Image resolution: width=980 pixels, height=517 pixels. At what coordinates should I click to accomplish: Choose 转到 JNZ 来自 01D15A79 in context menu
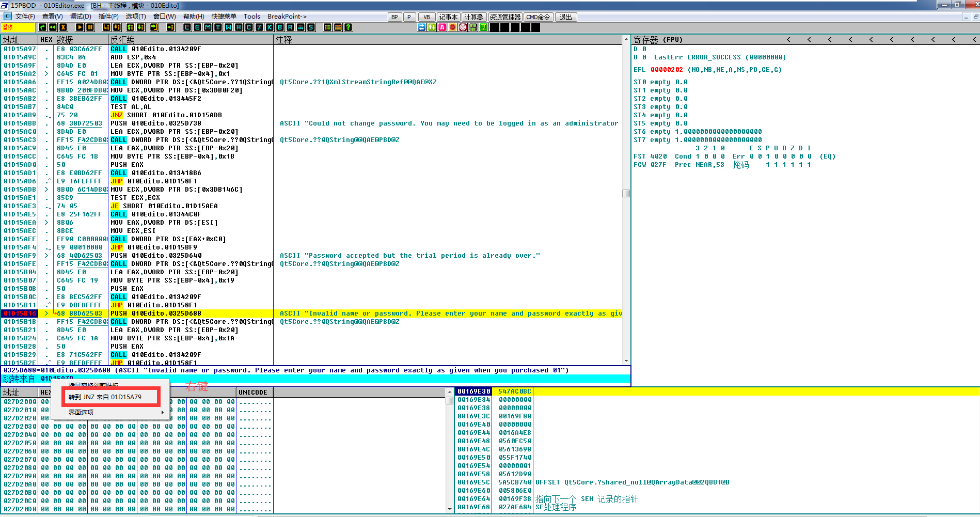tap(105, 397)
